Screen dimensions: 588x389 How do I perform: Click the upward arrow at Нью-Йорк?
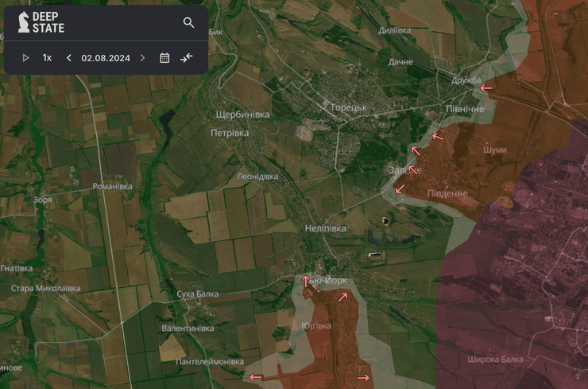point(306,281)
